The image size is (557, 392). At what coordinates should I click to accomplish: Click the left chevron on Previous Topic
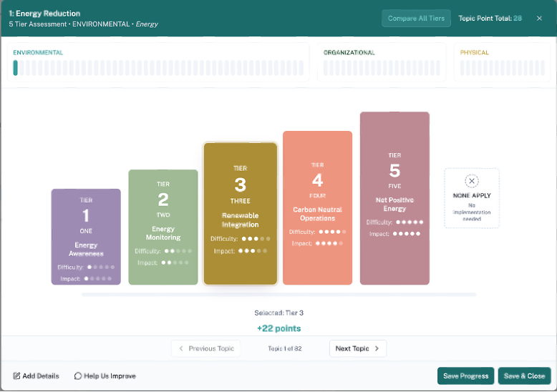pos(181,348)
